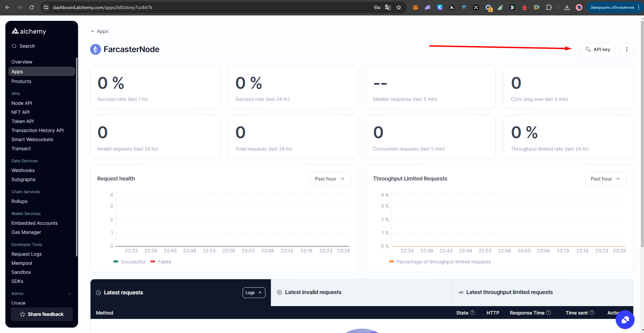Click the password key icon in the address bar
This screenshot has width=644, height=333.
pos(377,7)
